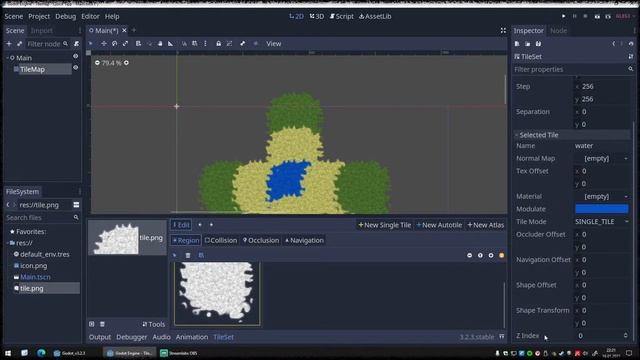Instance a scene file as node
The image size is (640, 360).
pyautogui.click(x=19, y=44)
